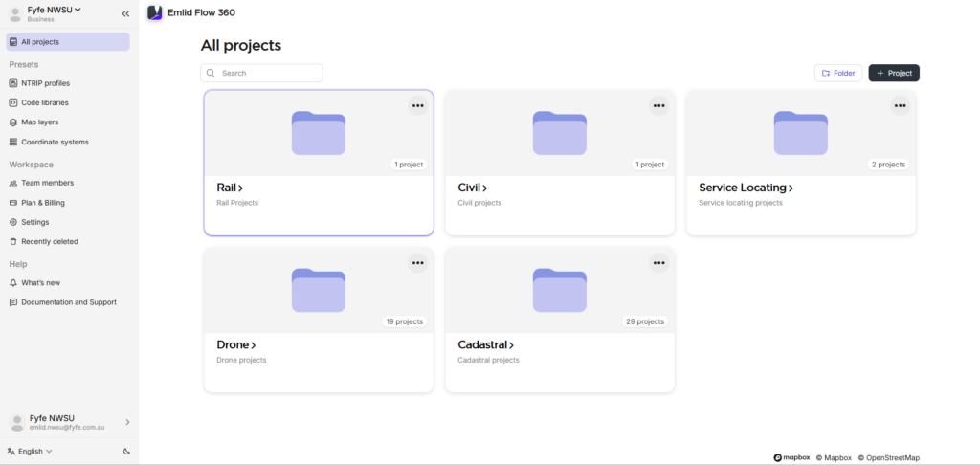Click the emlid.nwsu@fyfe.com.au email text
Screen dimensions: 980x465
67,428
